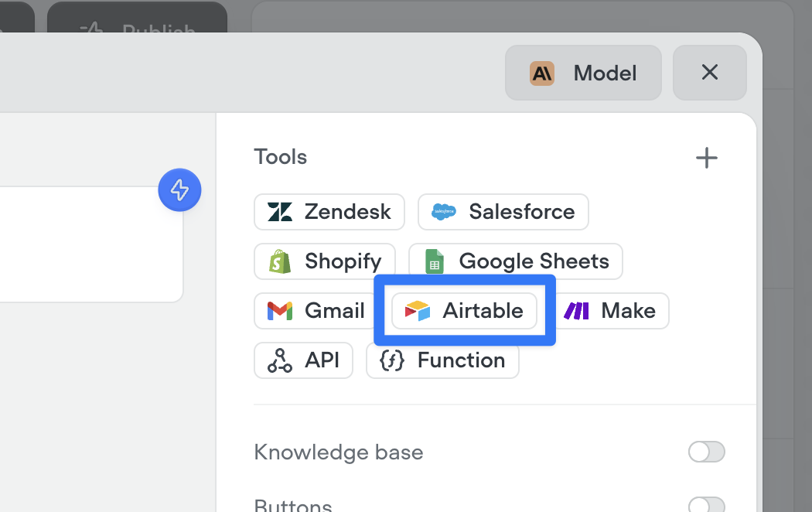812x512 pixels.
Task: Open the Model selector
Action: 583,73
